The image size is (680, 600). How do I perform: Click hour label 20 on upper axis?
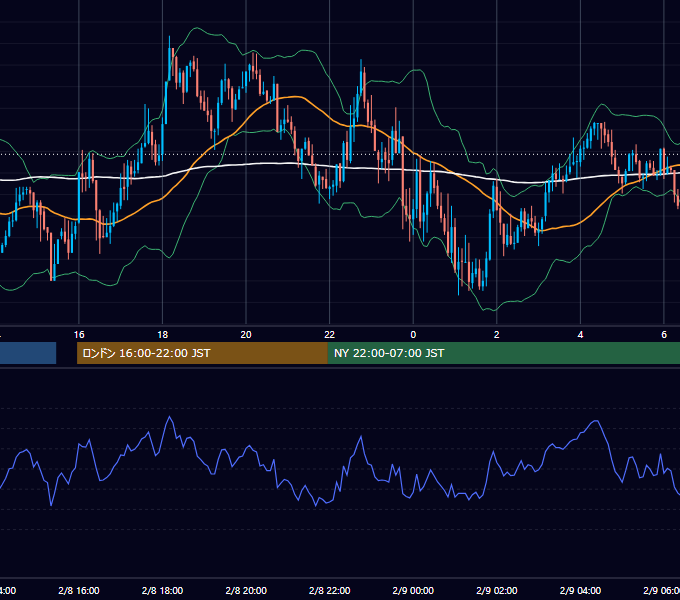[x=246, y=335]
